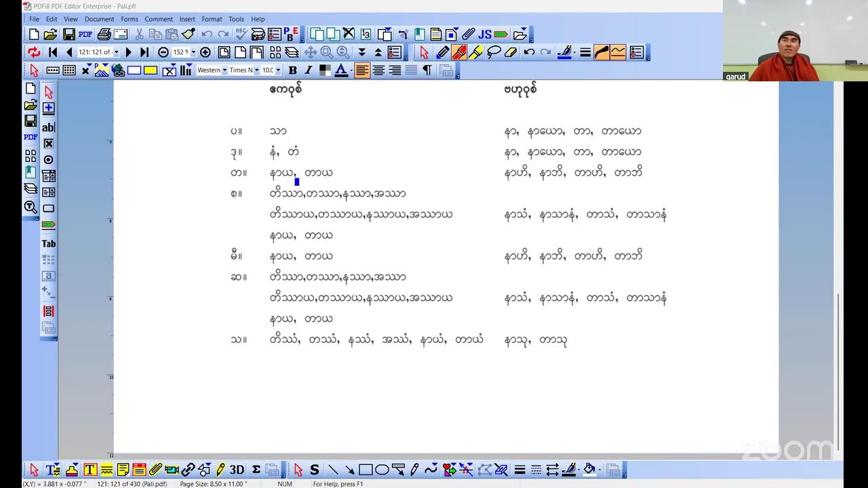Select the yellow highlighter tool
Image resolution: width=868 pixels, height=488 pixels.
(x=476, y=52)
